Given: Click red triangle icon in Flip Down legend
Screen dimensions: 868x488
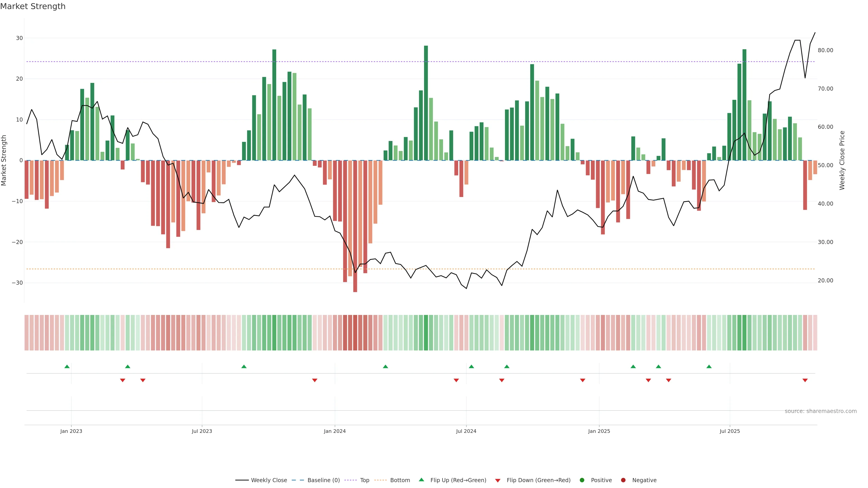Looking at the screenshot, I should (x=498, y=480).
